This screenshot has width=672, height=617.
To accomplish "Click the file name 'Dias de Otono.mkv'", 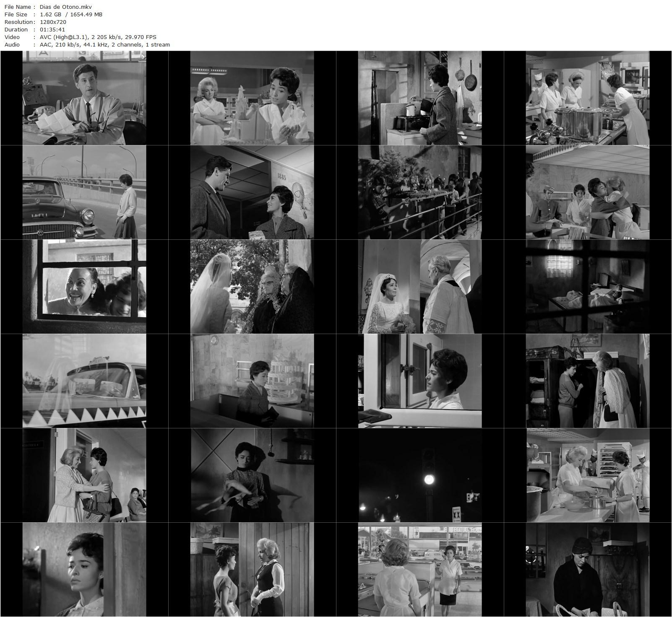I will (x=66, y=7).
